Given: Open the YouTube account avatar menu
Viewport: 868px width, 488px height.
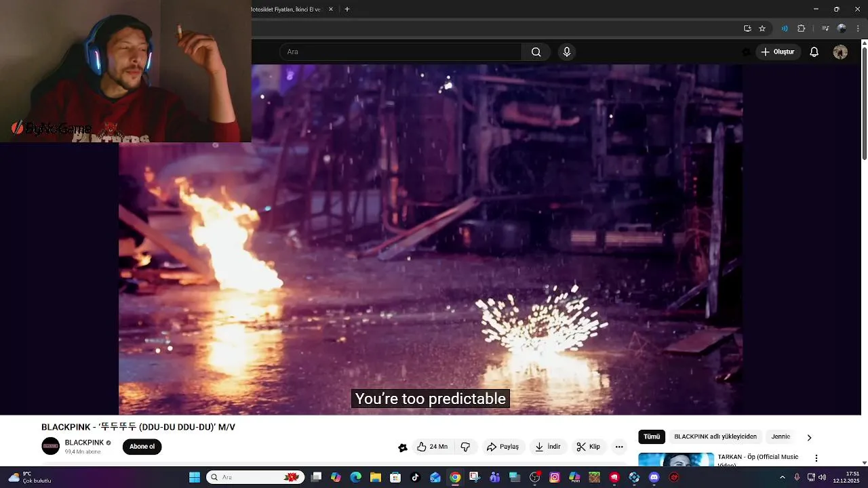Looking at the screenshot, I should [x=840, y=52].
